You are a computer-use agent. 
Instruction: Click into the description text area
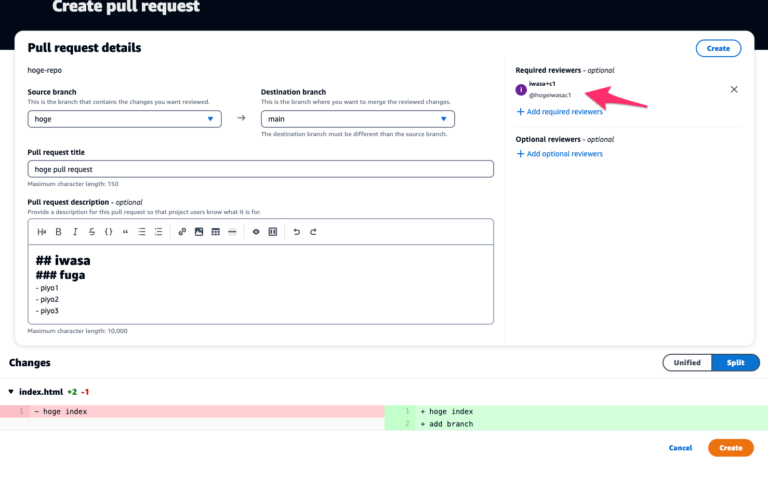(x=261, y=284)
